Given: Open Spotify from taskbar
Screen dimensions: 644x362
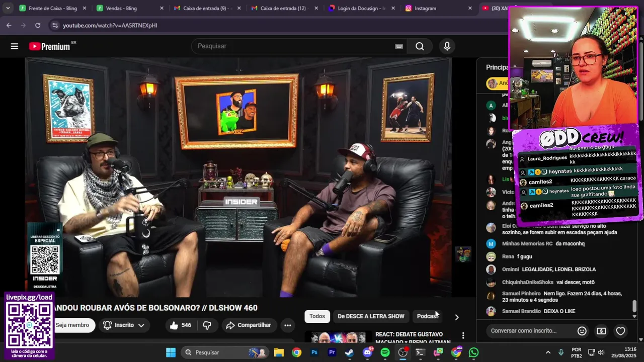Looking at the screenshot, I should tap(385, 352).
